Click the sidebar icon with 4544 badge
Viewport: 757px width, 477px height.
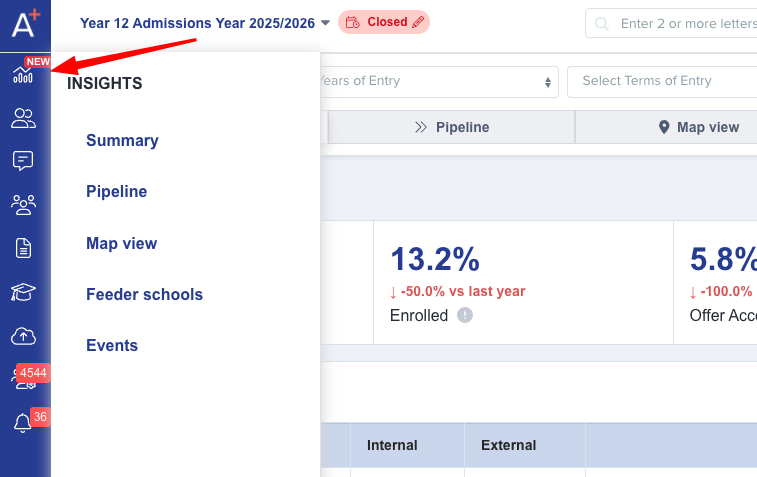(23, 379)
